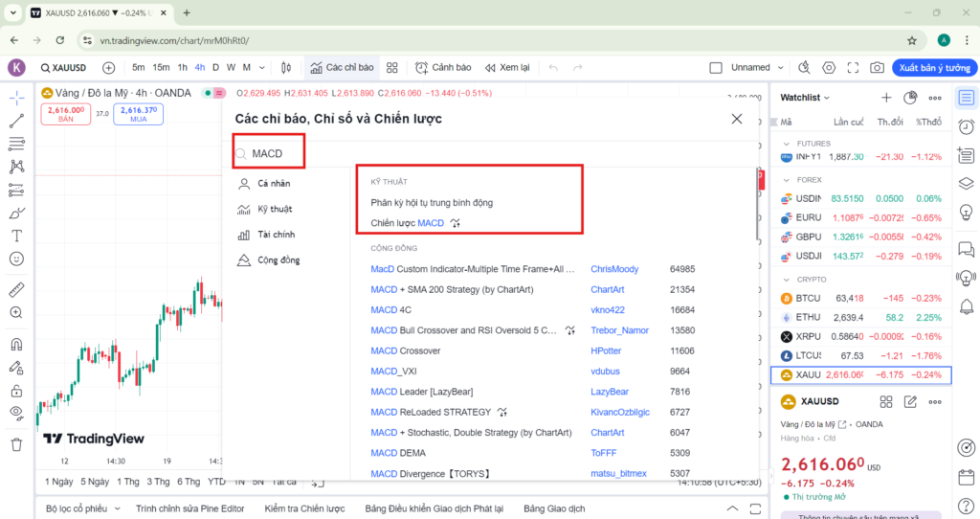Choose Chiến lược MACD result
Viewport: 980px width, 519px height.
[x=408, y=222]
